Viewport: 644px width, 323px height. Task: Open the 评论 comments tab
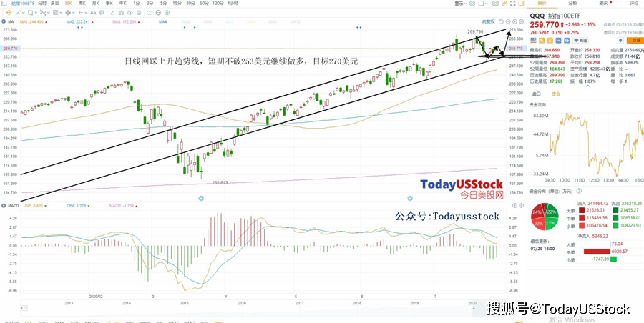[x=635, y=4]
